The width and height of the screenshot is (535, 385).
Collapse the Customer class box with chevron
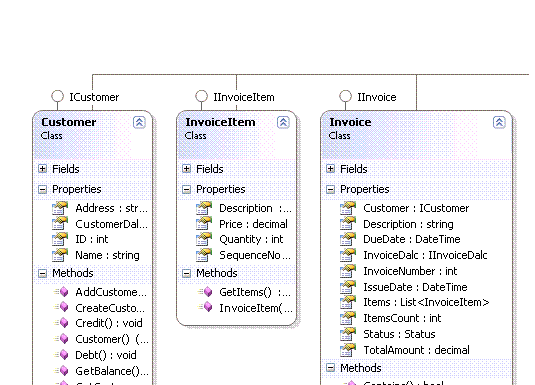coord(139,122)
